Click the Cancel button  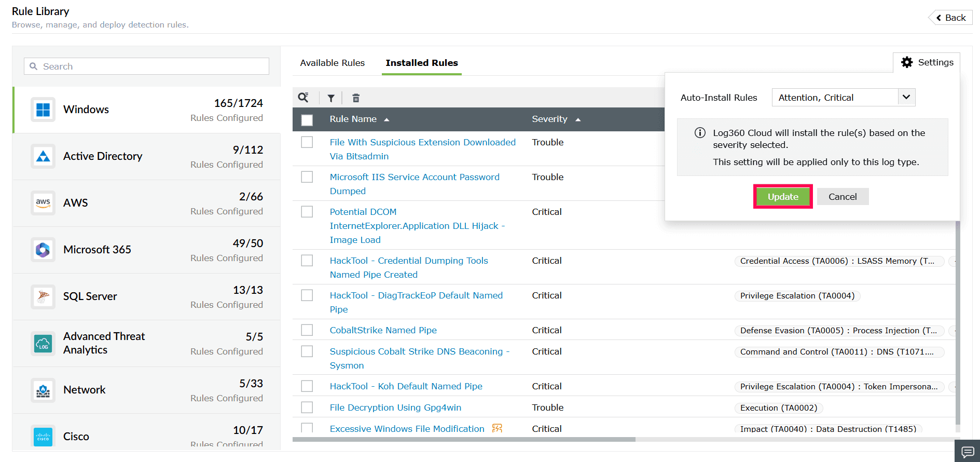843,197
